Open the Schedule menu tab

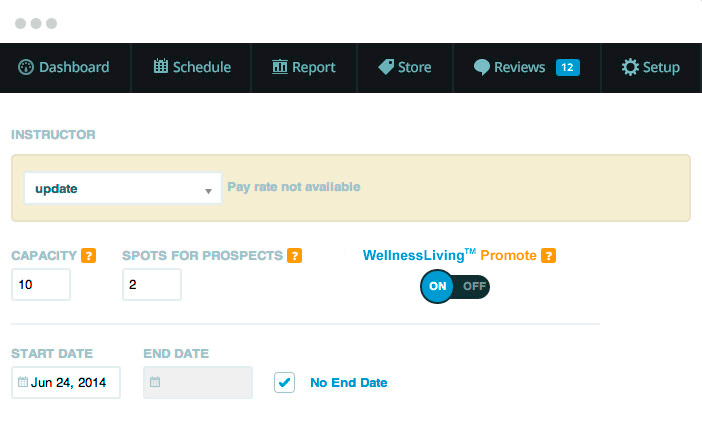coord(192,68)
